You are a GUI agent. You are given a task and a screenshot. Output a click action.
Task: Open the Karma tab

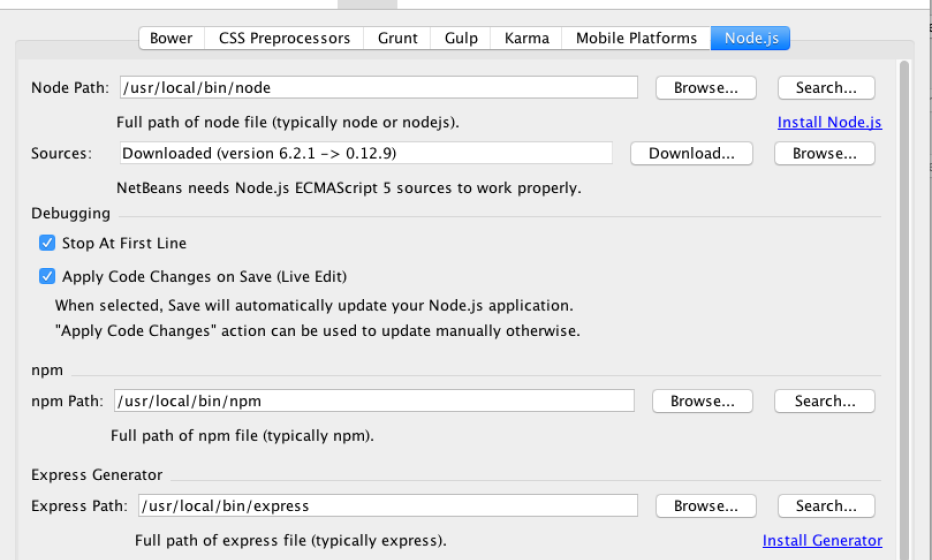click(527, 38)
